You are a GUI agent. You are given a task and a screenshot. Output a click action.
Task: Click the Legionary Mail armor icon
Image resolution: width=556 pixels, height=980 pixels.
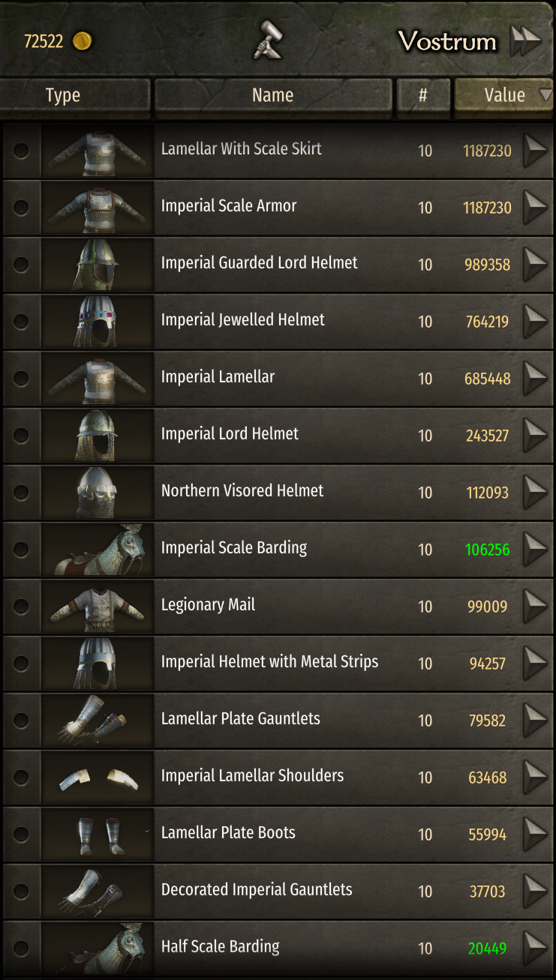(98, 606)
